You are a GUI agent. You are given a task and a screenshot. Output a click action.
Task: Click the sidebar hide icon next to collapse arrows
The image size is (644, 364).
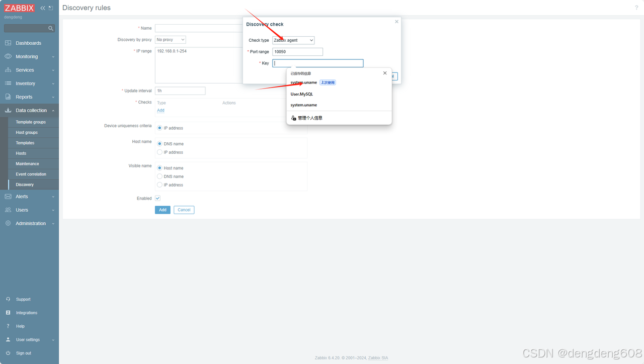click(51, 8)
